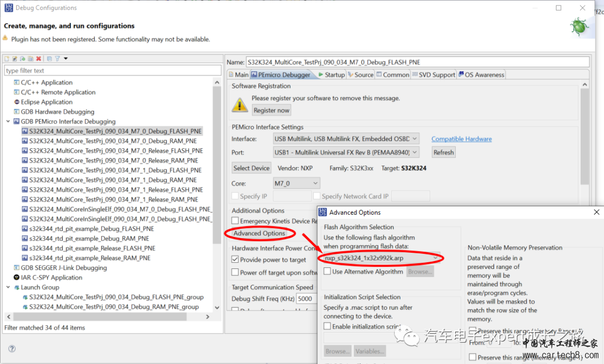
Task: Check the Specify Network Card IP checkbox
Action: pos(317,196)
